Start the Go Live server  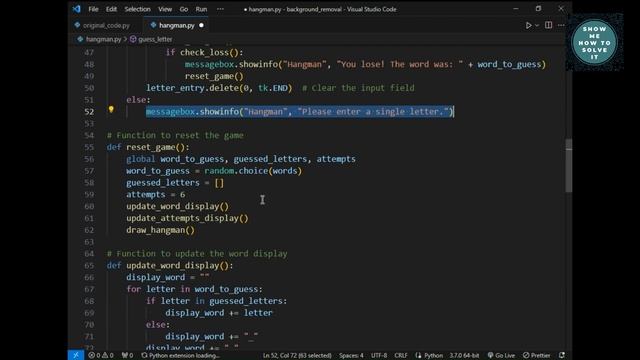[x=501, y=355]
